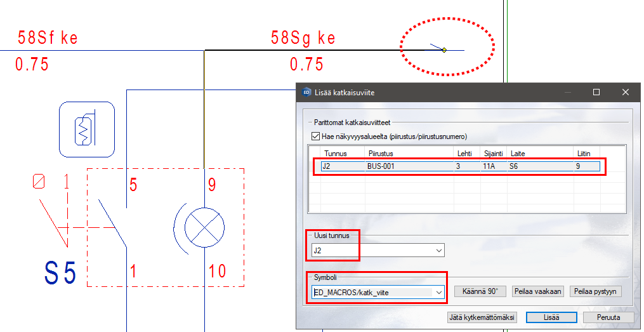Image resolution: width=644 pixels, height=332 pixels.
Task: Click the Peilaa pystyyn button
Action: pos(595,291)
